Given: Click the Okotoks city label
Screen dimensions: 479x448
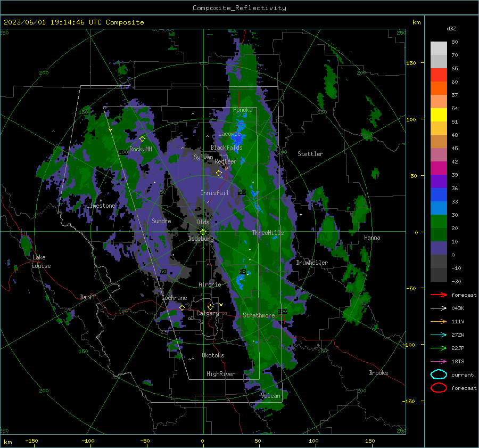Looking at the screenshot, I should tap(213, 355).
